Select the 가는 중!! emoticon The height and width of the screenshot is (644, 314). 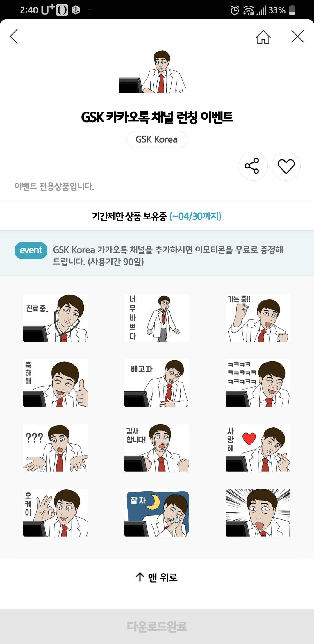pyautogui.click(x=258, y=318)
